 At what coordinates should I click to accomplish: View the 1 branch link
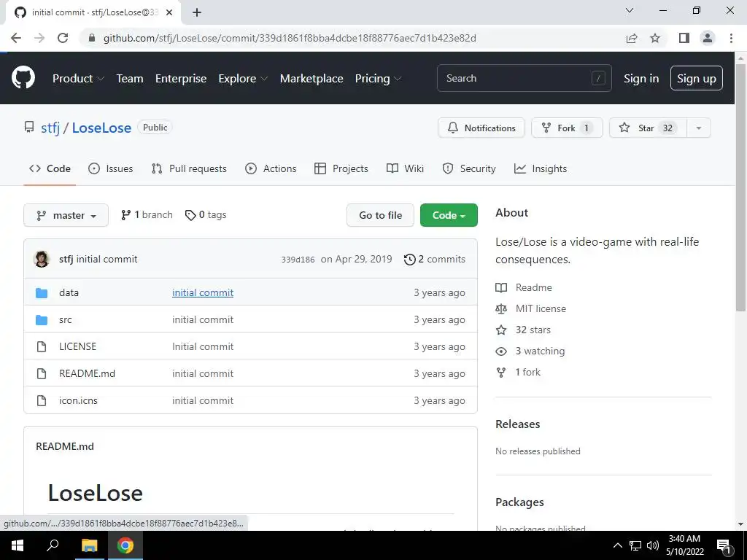pos(147,215)
